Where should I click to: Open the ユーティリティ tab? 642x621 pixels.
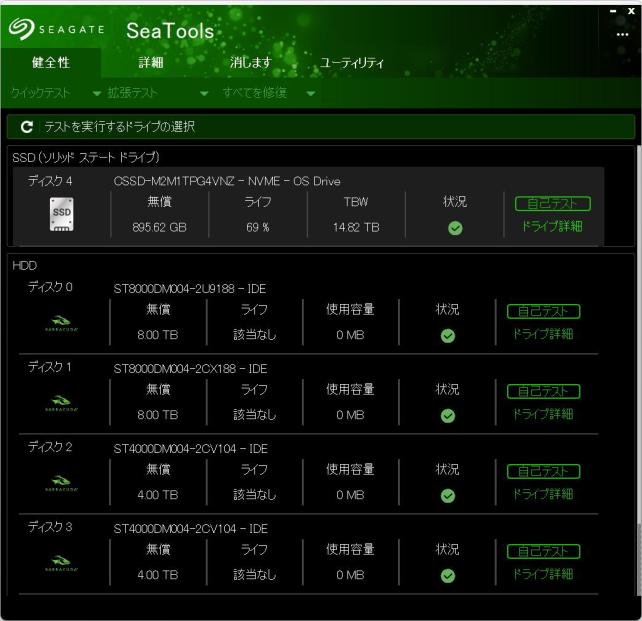(351, 63)
